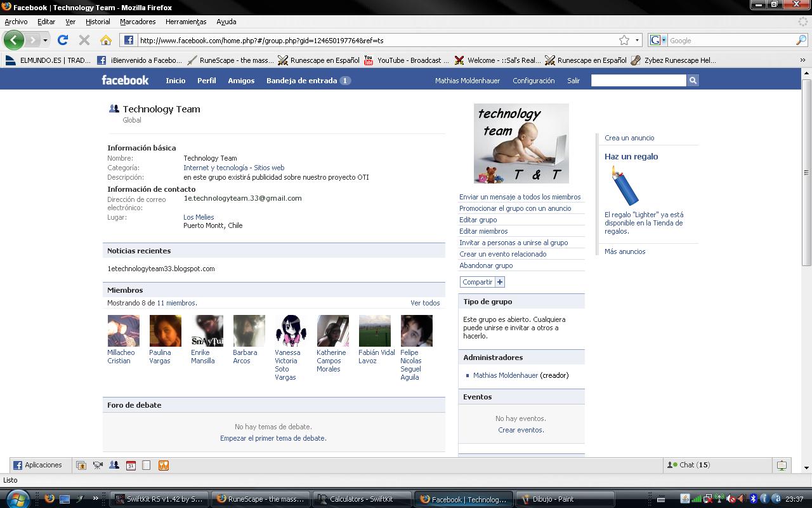Click the 1etechnologyteam33.blogspot.com text
This screenshot has width=812, height=508.
click(x=161, y=269)
